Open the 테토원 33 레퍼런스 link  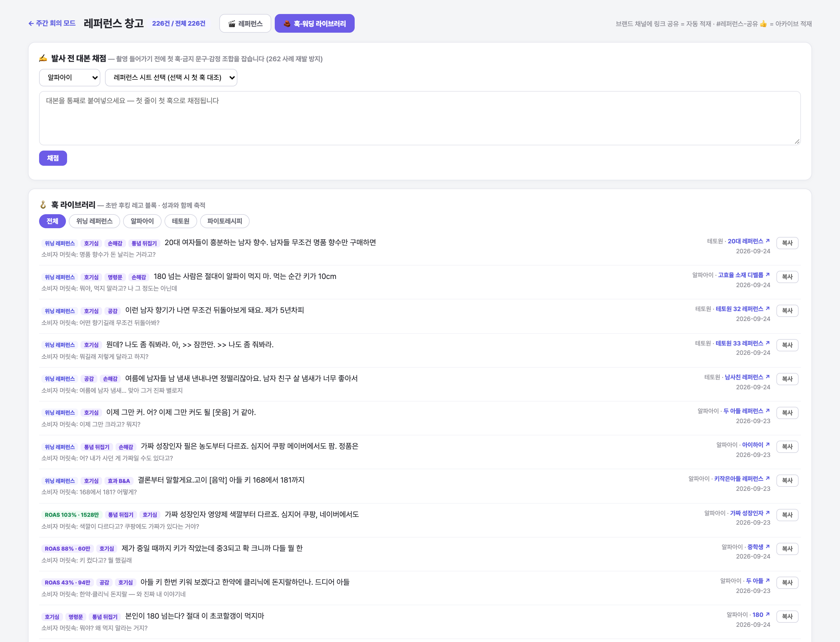click(x=743, y=343)
